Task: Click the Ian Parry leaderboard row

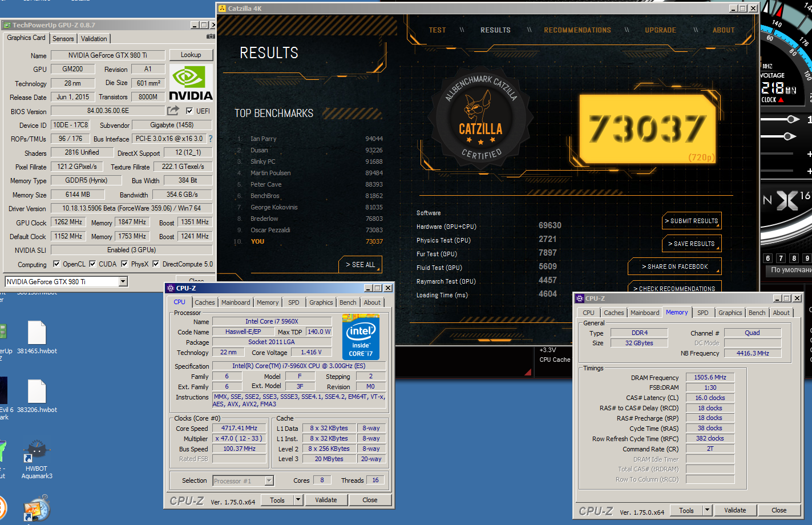Action: [x=310, y=139]
